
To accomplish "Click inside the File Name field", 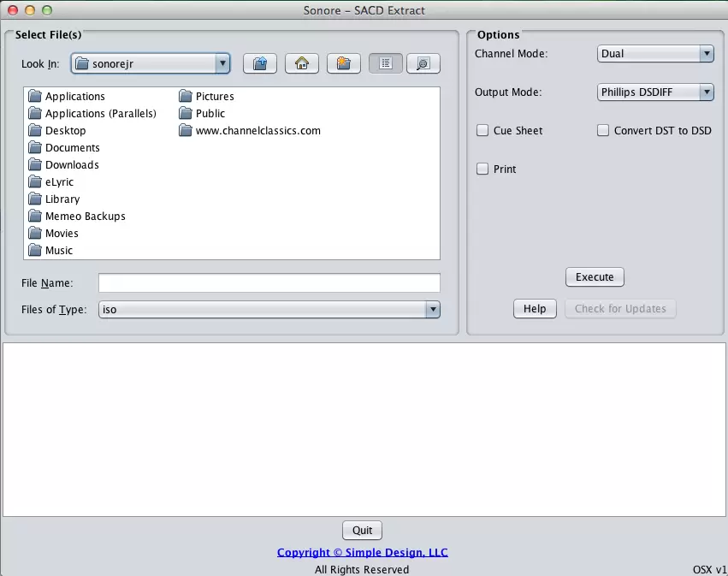I will click(268, 282).
